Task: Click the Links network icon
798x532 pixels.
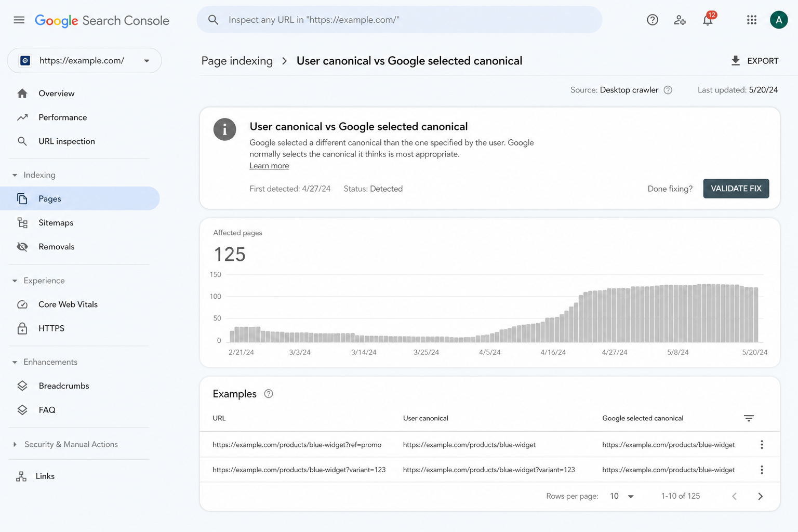Action: [x=21, y=476]
